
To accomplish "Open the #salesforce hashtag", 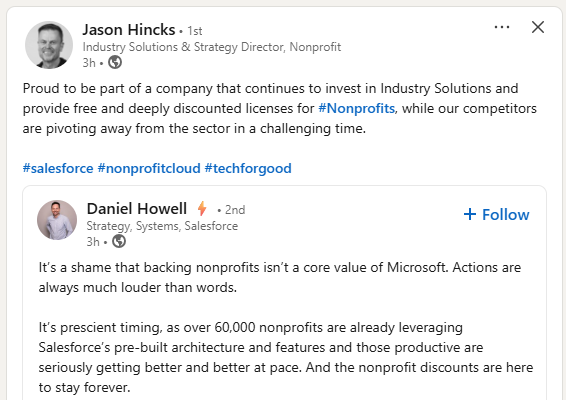I will pyautogui.click(x=58, y=168).
